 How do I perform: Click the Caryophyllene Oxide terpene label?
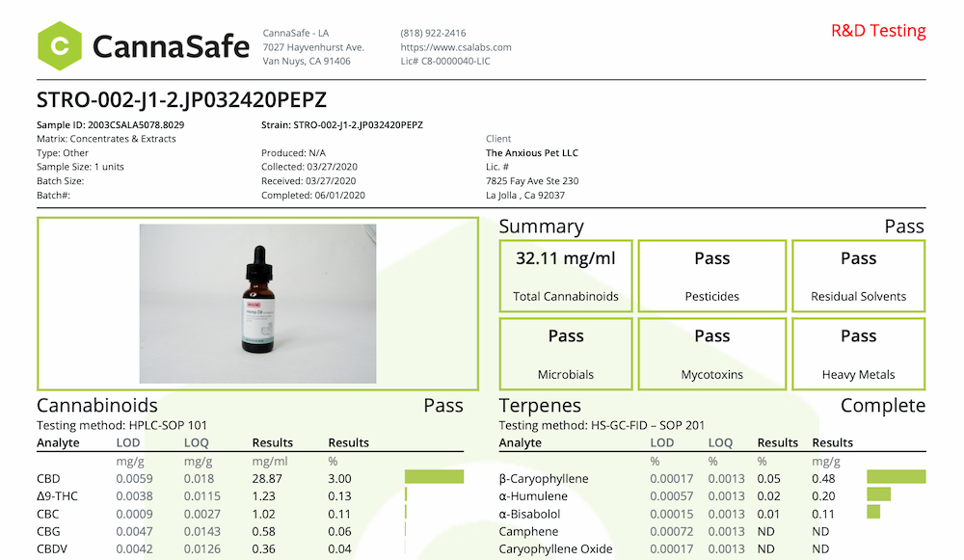(x=556, y=549)
